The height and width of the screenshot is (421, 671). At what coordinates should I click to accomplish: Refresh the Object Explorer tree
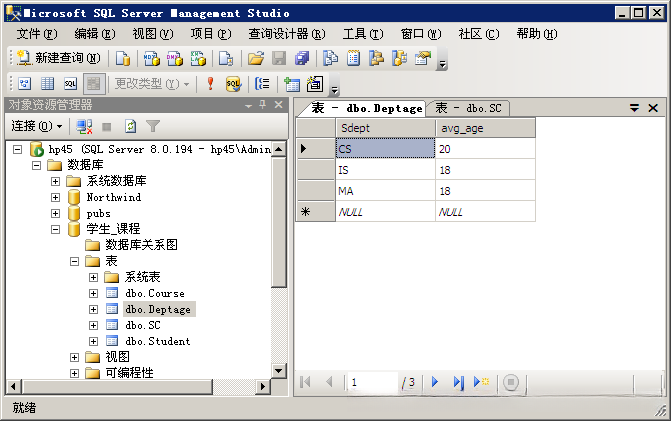tap(131, 127)
